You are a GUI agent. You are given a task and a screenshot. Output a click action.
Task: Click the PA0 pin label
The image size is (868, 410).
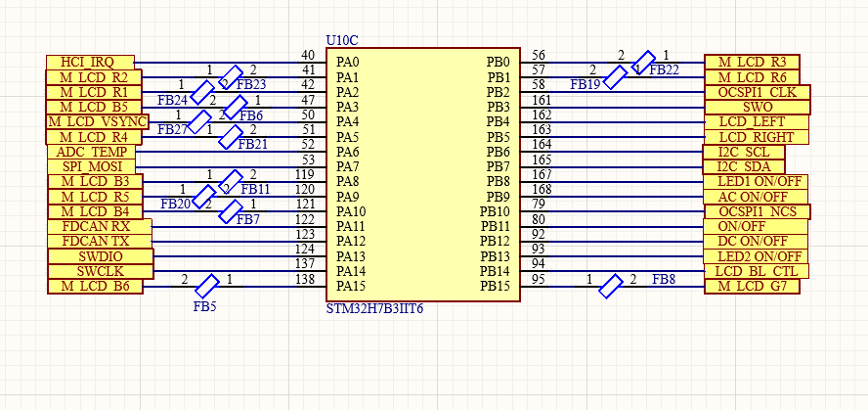point(348,62)
